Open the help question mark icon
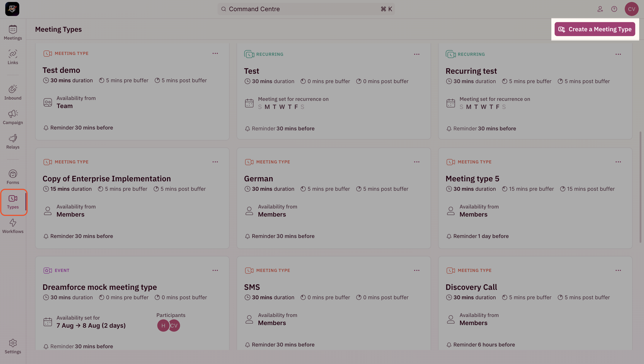 [x=614, y=9]
